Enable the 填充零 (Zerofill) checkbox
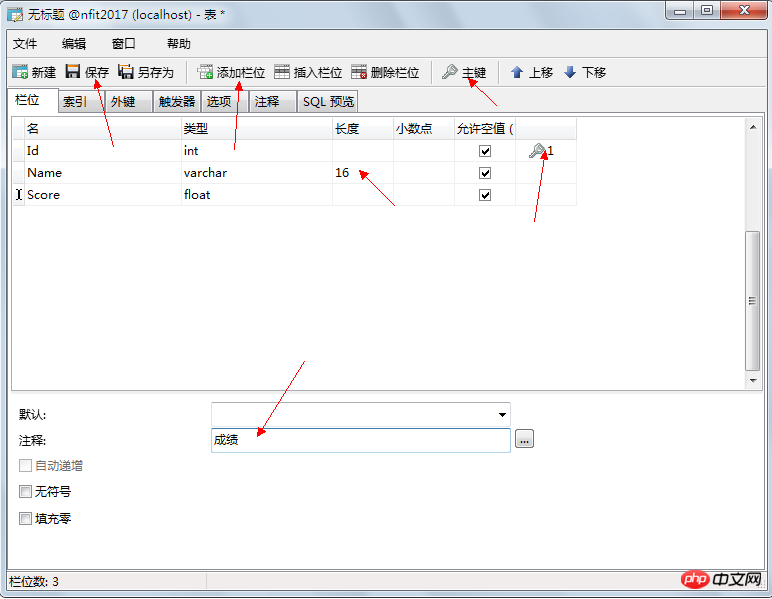Viewport: 772px width, 599px height. (x=25, y=519)
